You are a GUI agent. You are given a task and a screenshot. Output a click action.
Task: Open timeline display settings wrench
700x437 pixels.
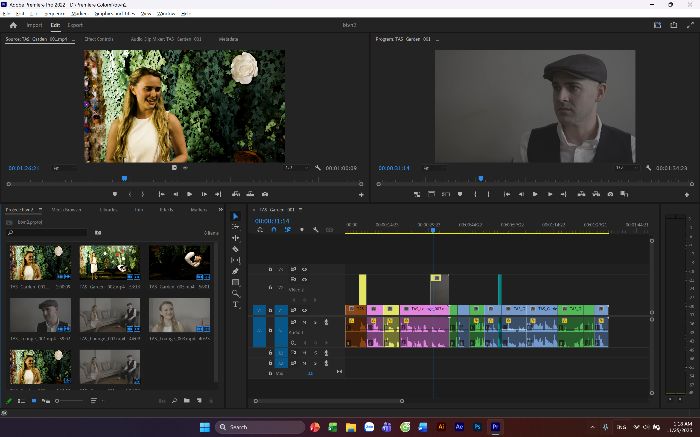coord(316,229)
